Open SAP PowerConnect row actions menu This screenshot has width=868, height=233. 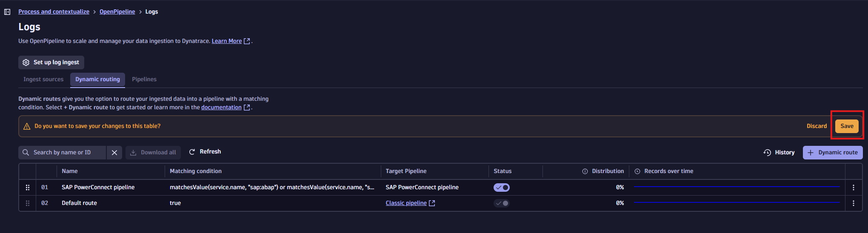pos(853,188)
